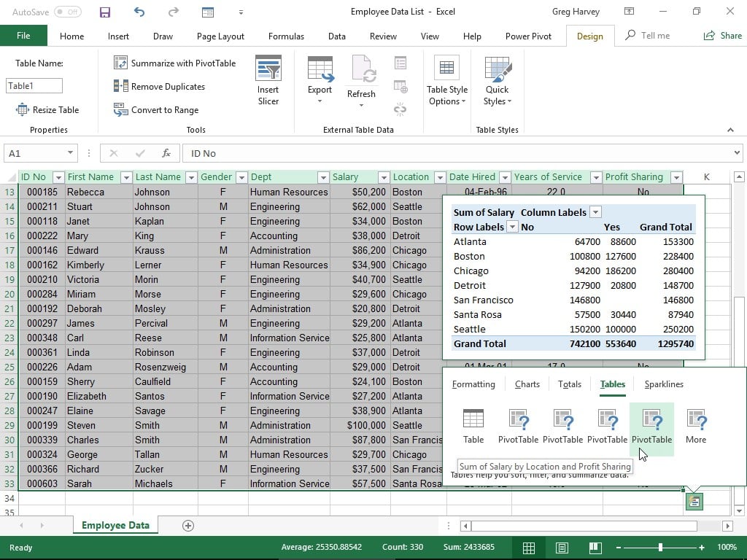Expand the Name Box dropdown

coord(70,153)
